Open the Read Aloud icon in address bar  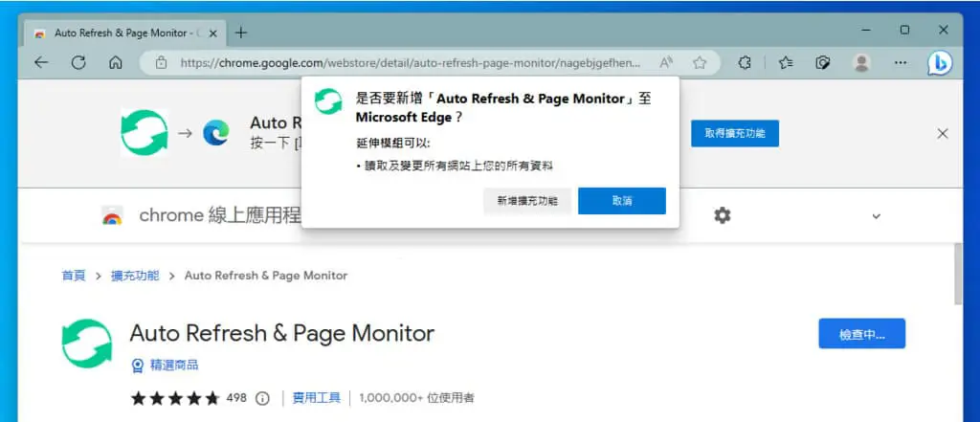666,62
